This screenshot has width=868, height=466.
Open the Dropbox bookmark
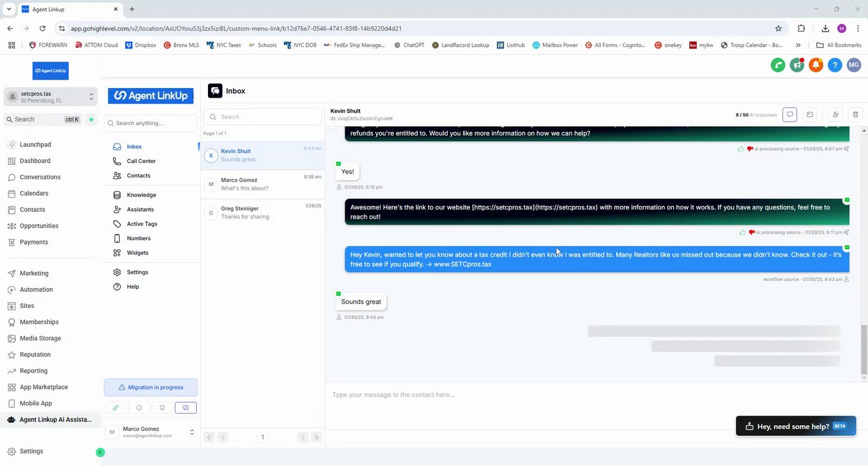(x=142, y=45)
